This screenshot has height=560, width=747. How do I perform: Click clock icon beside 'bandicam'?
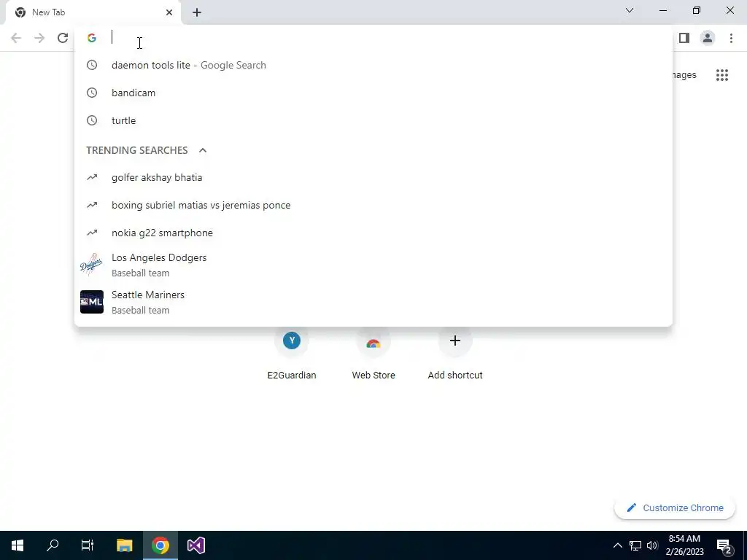pos(92,93)
